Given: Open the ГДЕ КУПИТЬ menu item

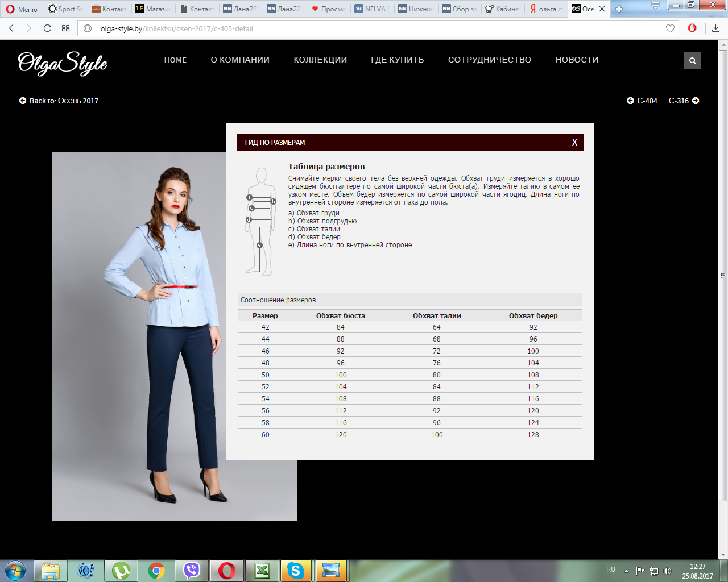Looking at the screenshot, I should coord(398,60).
